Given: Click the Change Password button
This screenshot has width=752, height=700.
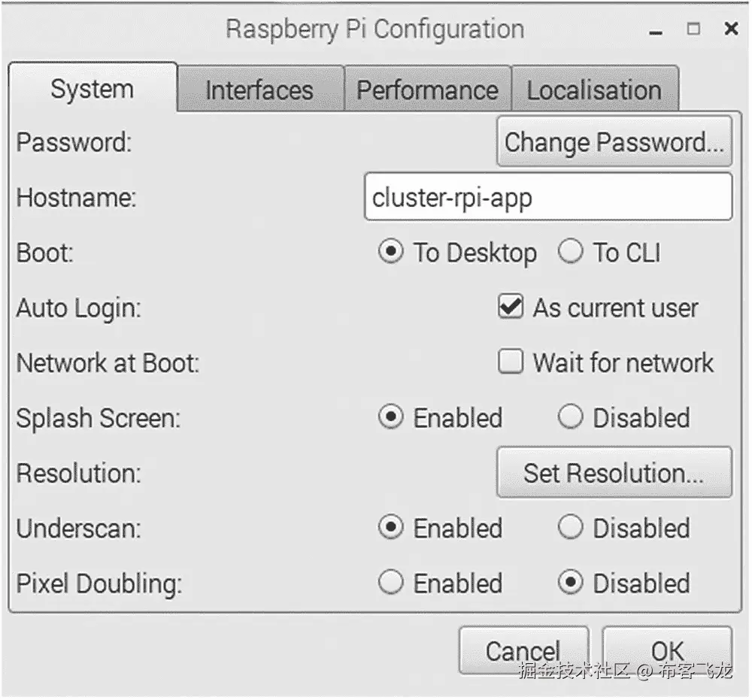Looking at the screenshot, I should [614, 142].
